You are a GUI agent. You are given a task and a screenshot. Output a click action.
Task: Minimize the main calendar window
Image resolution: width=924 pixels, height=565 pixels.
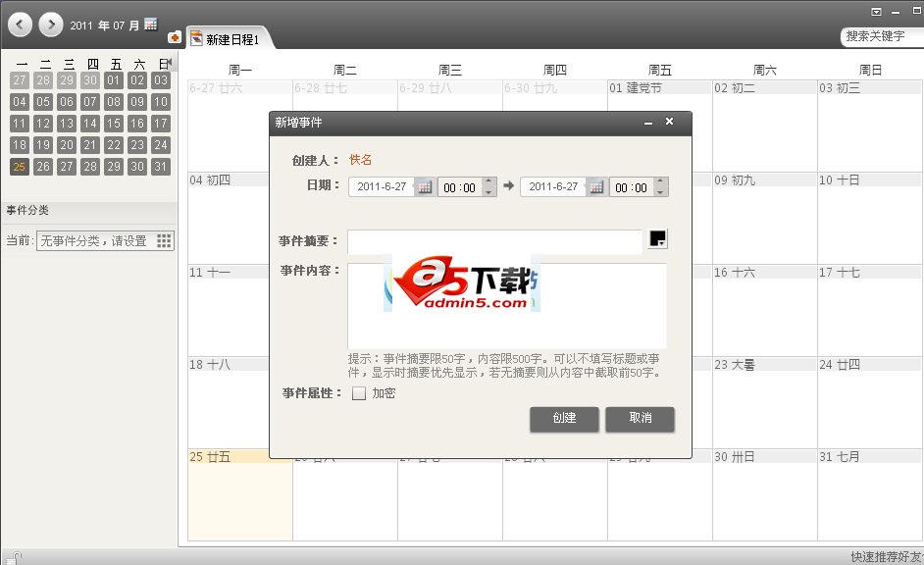coord(896,12)
